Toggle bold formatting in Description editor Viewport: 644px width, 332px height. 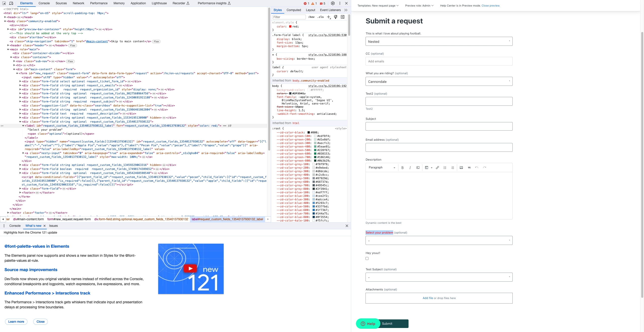(403, 168)
